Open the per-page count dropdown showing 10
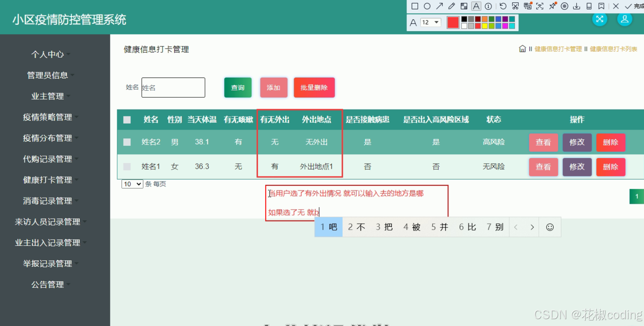 132,184
